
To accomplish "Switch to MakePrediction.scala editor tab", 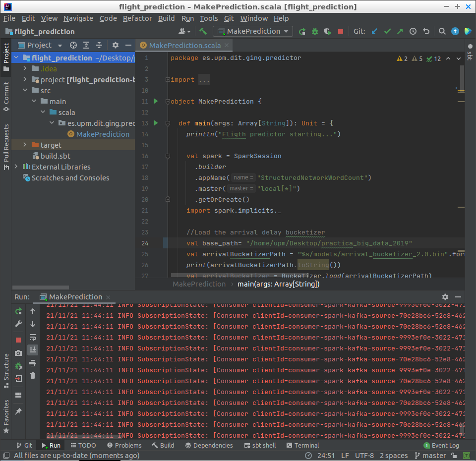I will 184,46.
